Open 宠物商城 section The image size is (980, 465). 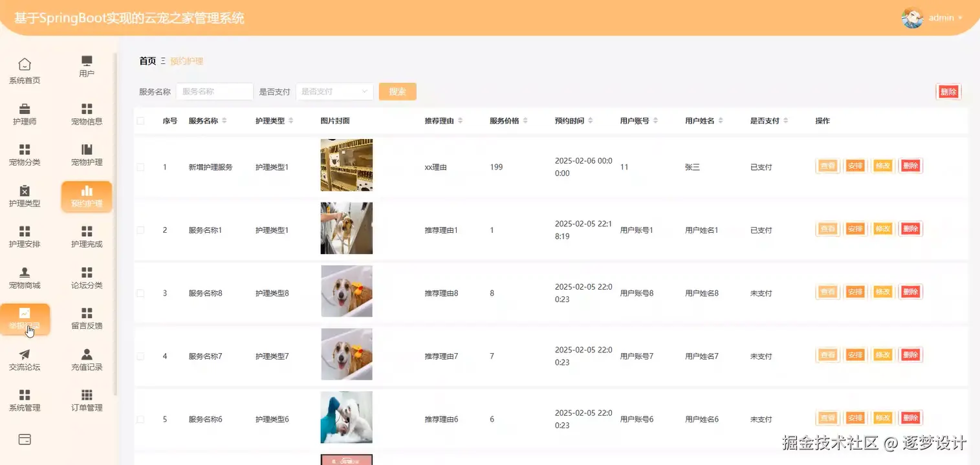pos(25,277)
